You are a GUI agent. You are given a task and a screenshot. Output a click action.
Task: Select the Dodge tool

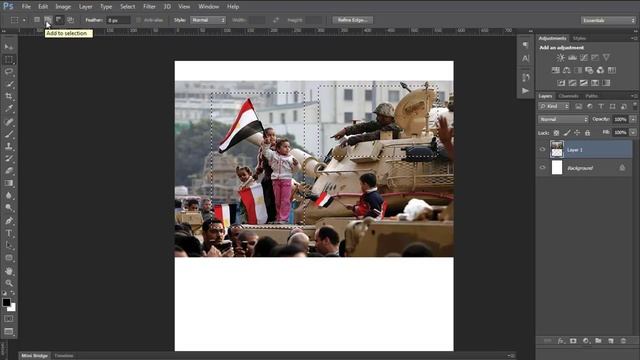pos(9,208)
